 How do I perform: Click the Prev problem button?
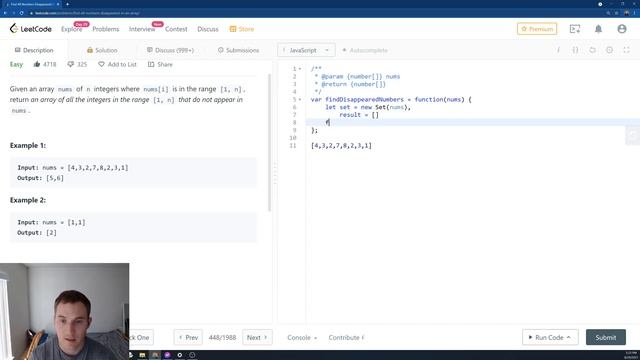point(188,337)
